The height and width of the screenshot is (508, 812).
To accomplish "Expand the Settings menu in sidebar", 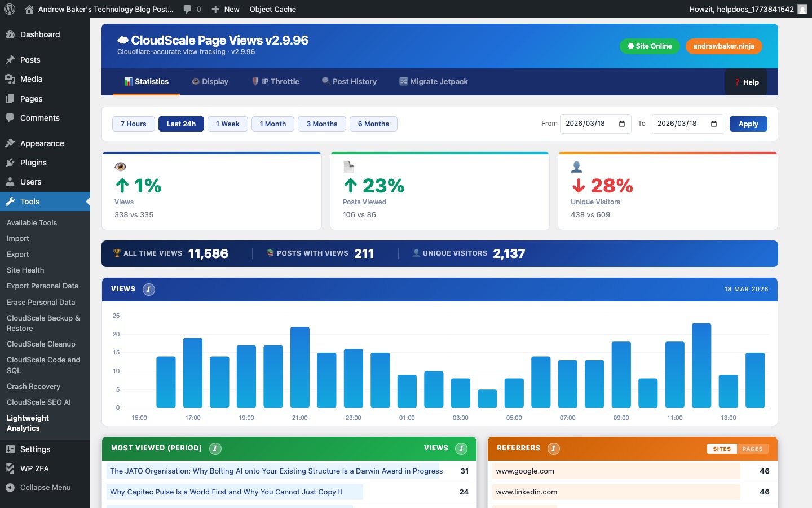I will point(36,449).
